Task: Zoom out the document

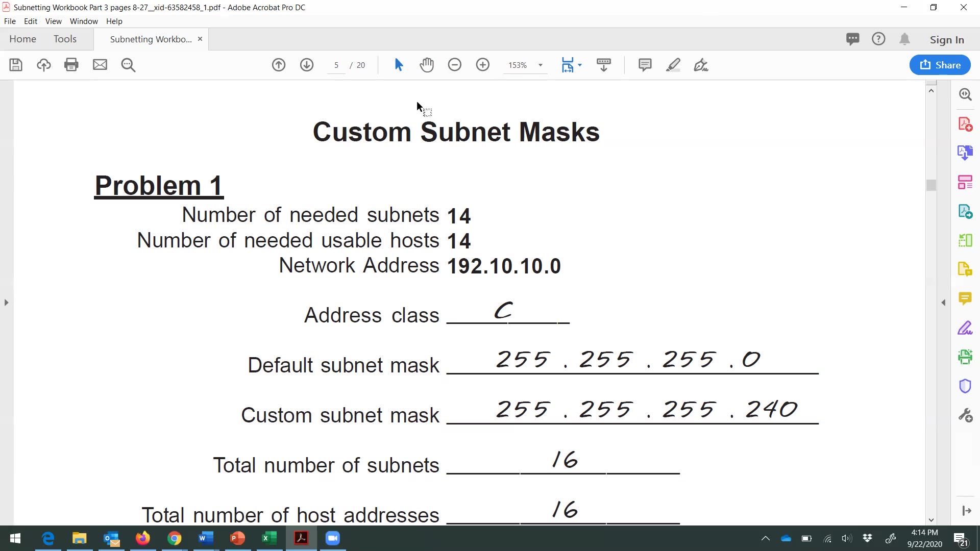Action: [454, 65]
